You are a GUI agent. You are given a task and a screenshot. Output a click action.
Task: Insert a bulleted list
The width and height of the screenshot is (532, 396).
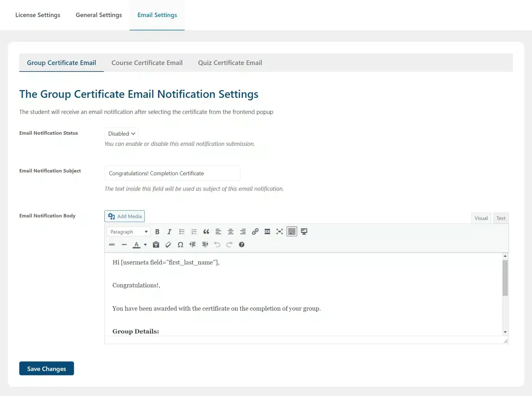point(182,232)
